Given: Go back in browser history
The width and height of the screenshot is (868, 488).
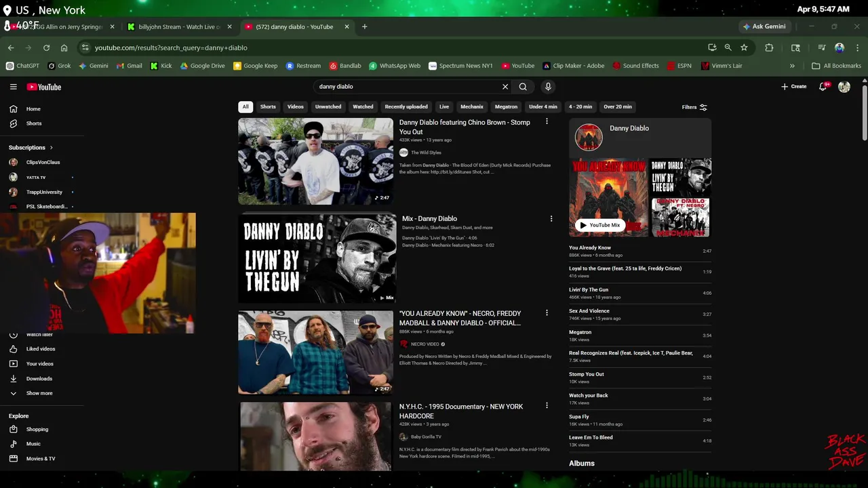Looking at the screenshot, I should tap(11, 47).
